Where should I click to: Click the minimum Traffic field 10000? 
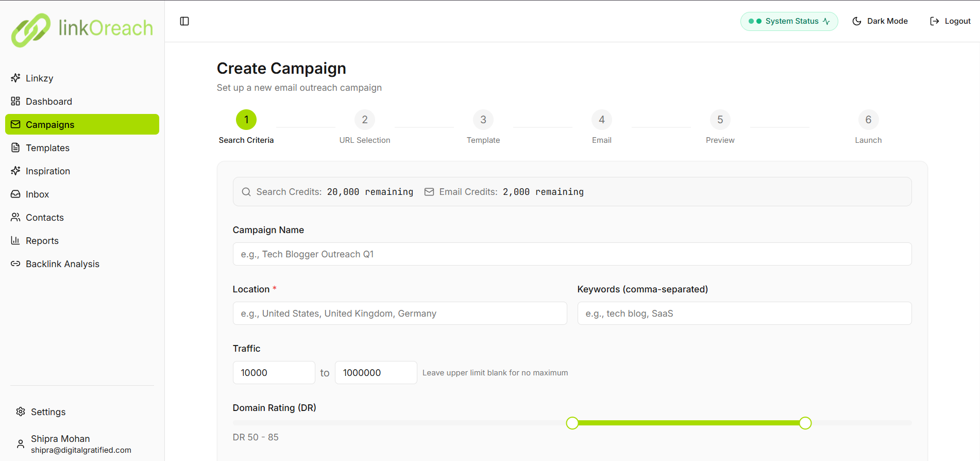coord(274,373)
